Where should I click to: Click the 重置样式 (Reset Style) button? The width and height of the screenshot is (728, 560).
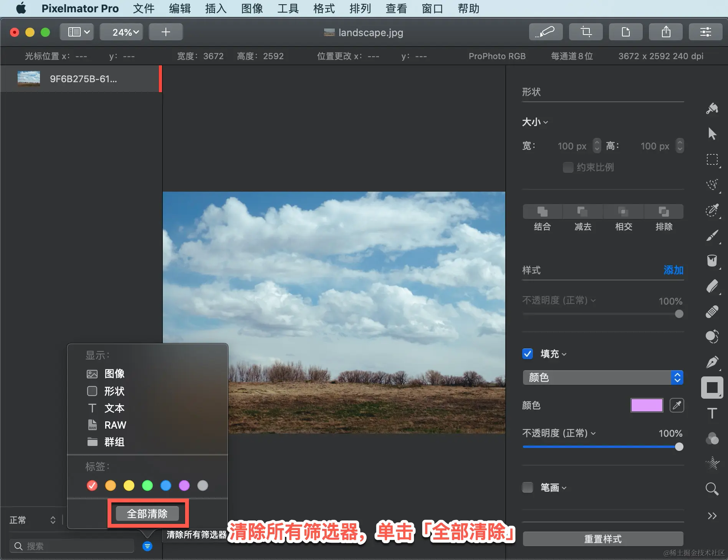tap(603, 539)
